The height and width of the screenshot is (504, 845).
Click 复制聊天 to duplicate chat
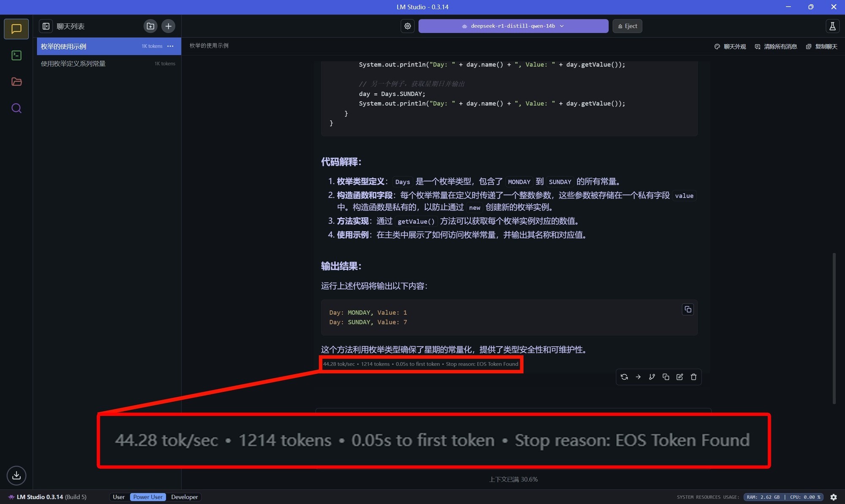click(822, 46)
